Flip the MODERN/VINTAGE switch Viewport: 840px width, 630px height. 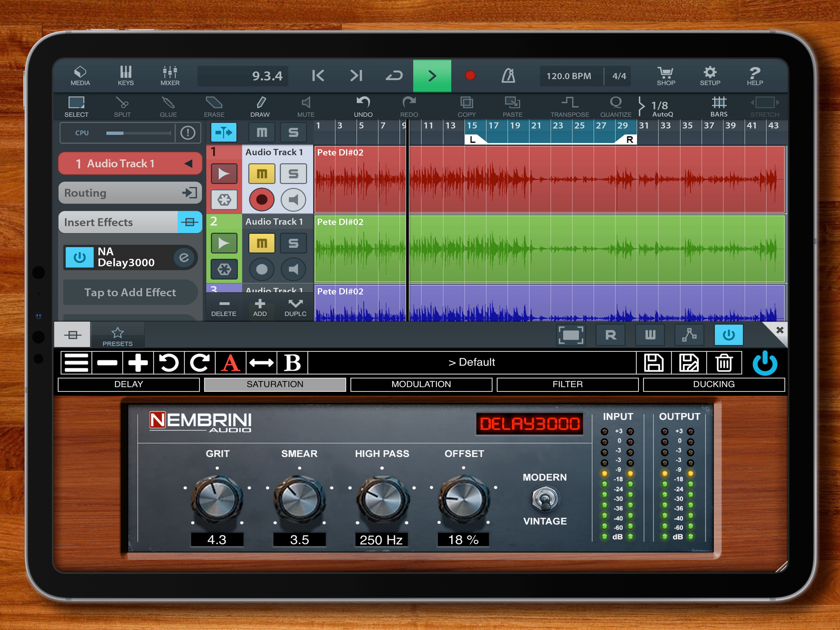(x=545, y=499)
